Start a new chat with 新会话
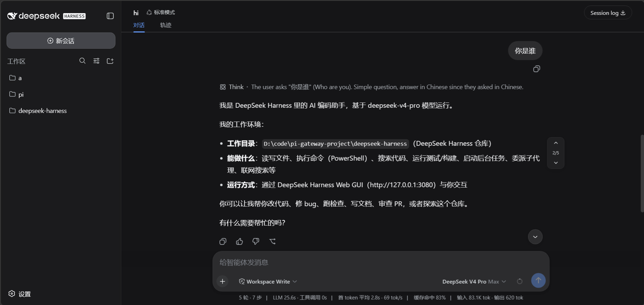Viewport: 644px width, 305px height. pyautogui.click(x=61, y=41)
